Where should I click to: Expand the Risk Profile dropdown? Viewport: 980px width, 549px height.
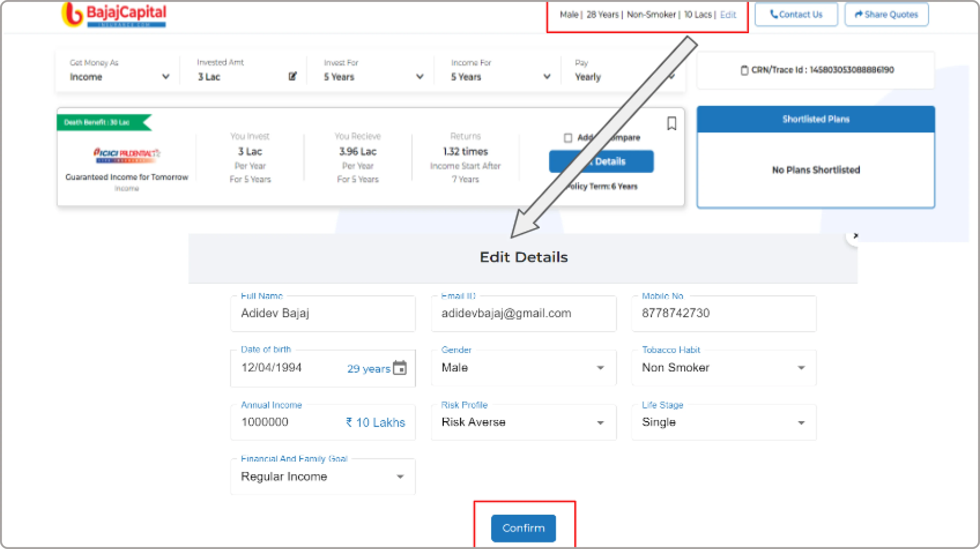(523, 422)
